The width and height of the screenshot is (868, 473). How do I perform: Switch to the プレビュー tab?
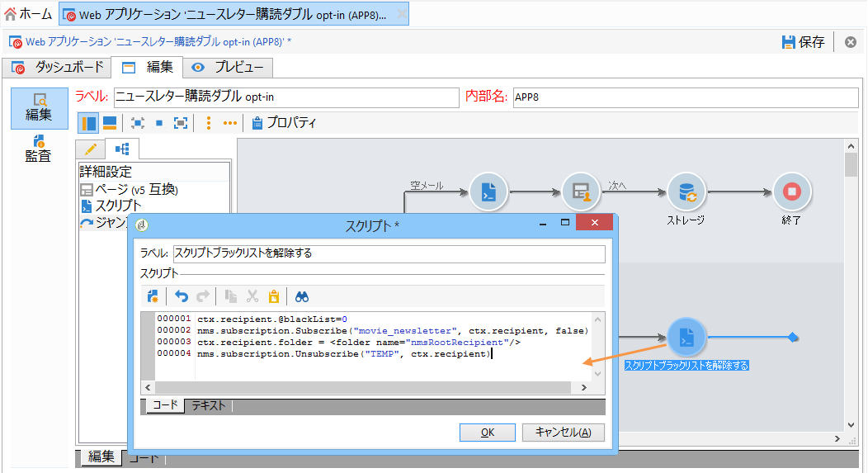pyautogui.click(x=228, y=68)
